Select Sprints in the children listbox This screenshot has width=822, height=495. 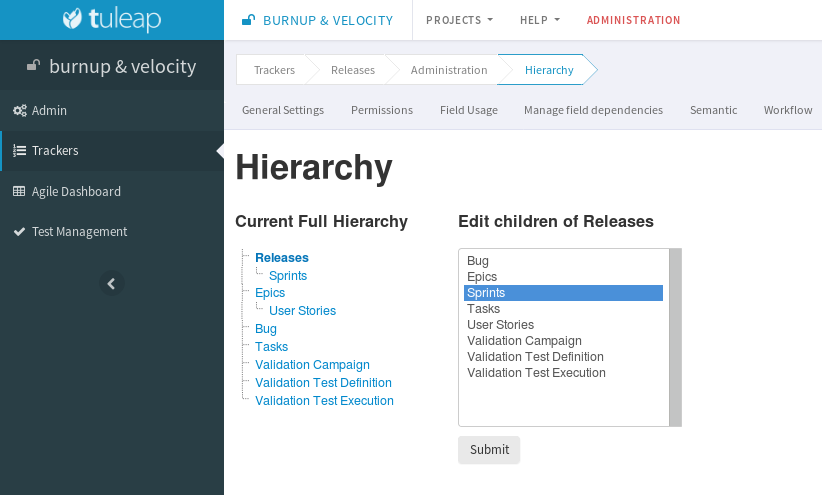564,293
